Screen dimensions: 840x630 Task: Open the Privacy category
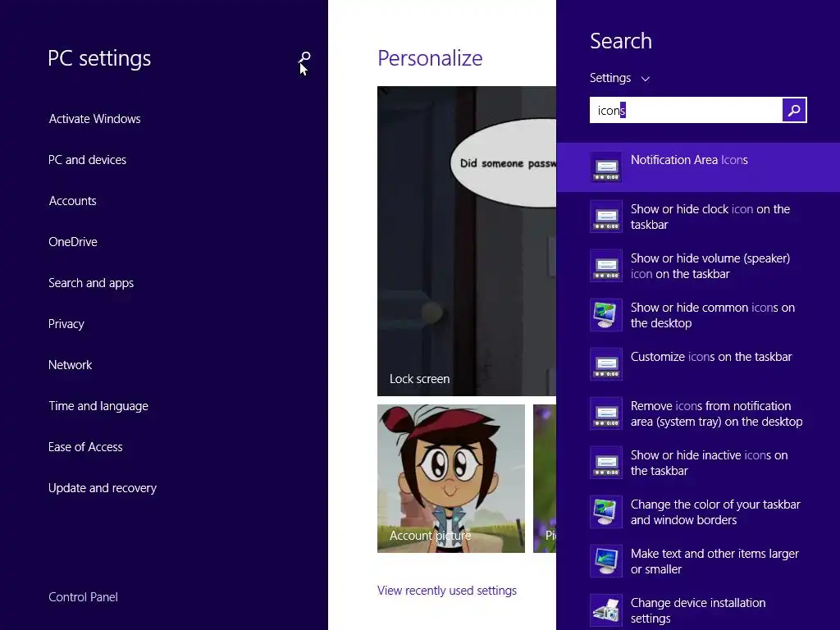coord(66,324)
